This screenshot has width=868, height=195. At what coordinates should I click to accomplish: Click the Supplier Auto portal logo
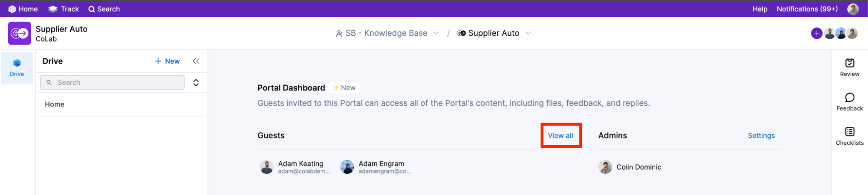pos(20,33)
